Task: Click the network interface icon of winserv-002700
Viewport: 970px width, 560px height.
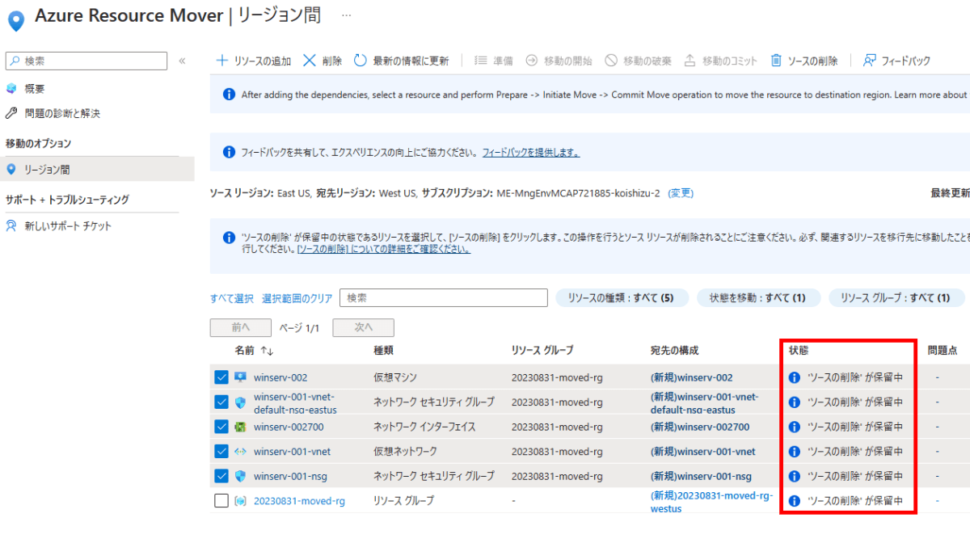Action: [x=241, y=427]
